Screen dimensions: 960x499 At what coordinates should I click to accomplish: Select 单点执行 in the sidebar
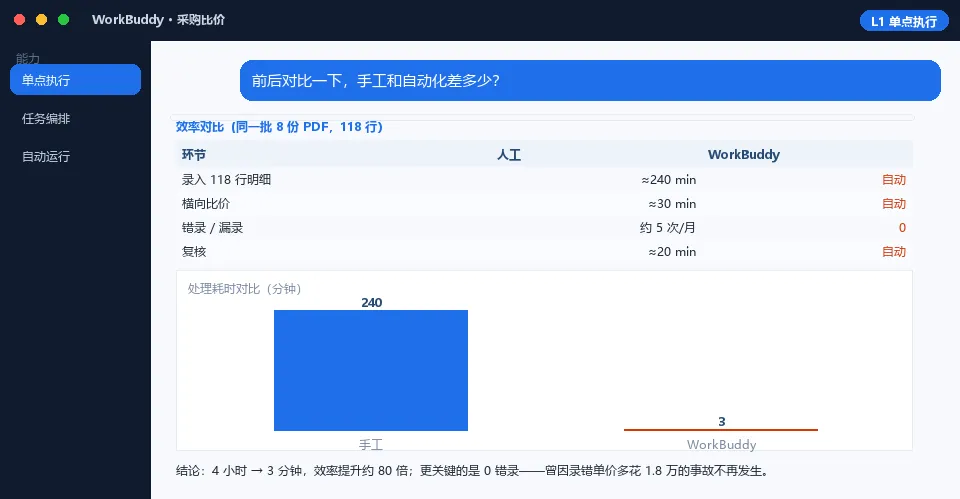tap(75, 80)
